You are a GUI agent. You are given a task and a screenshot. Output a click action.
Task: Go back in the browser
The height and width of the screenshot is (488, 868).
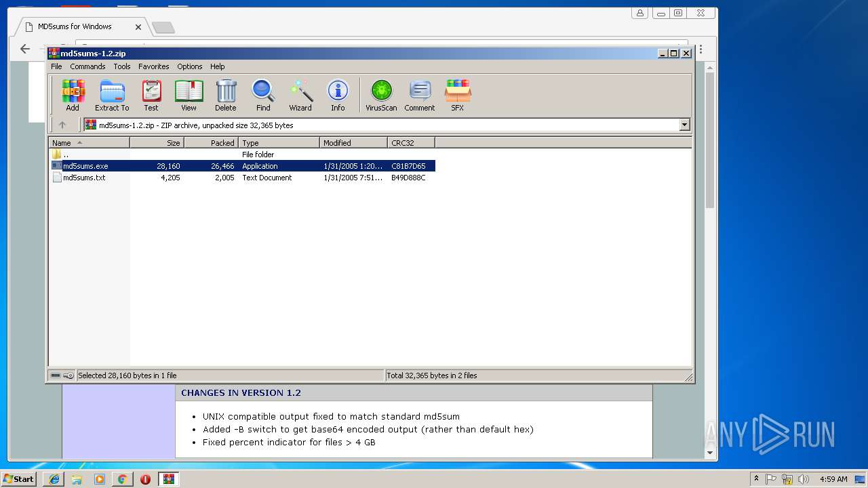[x=25, y=48]
